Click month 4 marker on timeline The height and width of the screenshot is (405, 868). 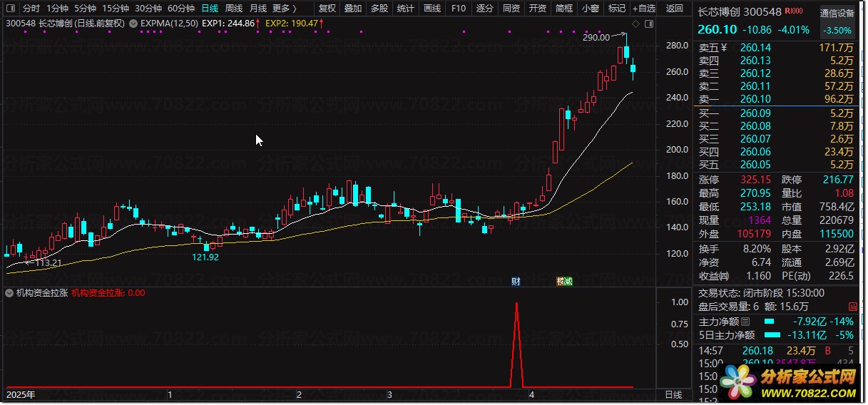click(531, 394)
